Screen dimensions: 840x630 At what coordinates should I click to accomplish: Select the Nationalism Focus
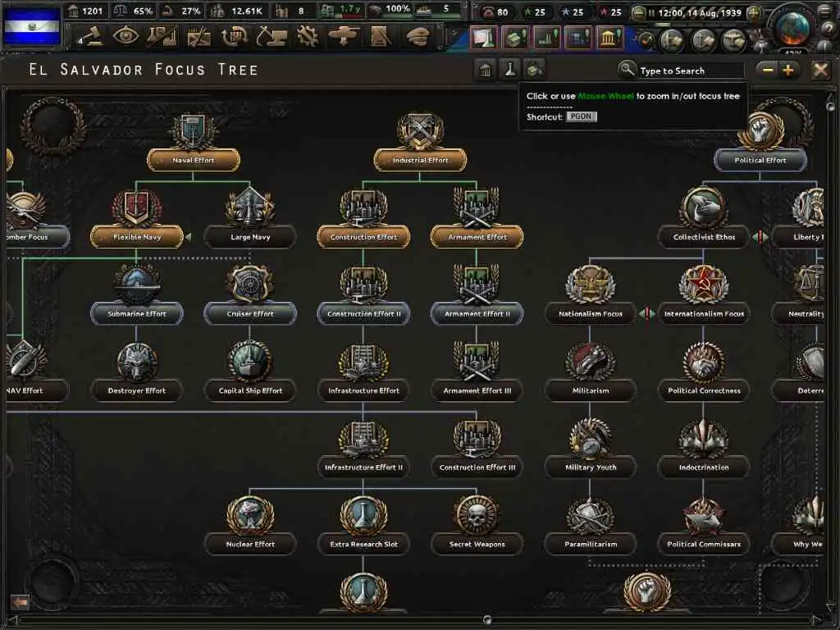pos(591,313)
